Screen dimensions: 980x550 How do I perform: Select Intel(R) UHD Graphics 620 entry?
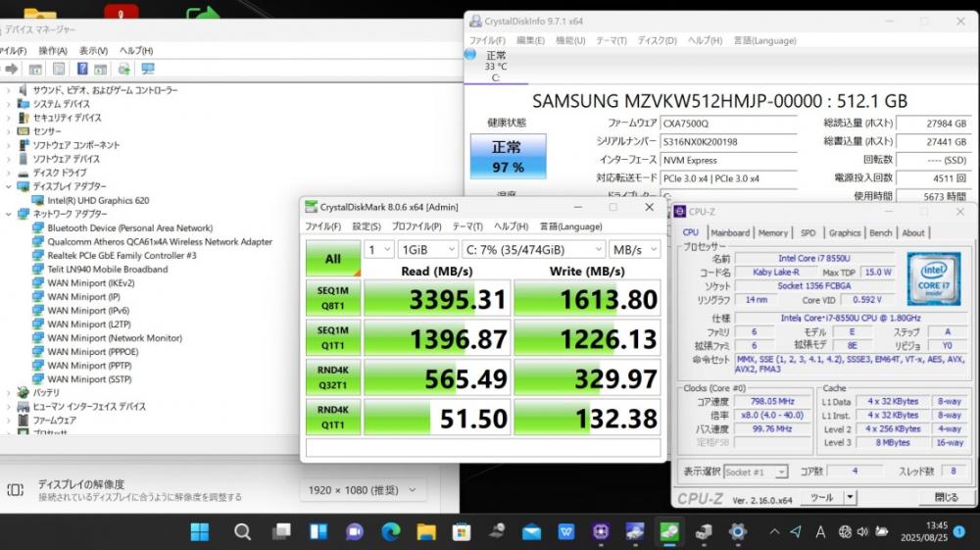click(x=98, y=201)
